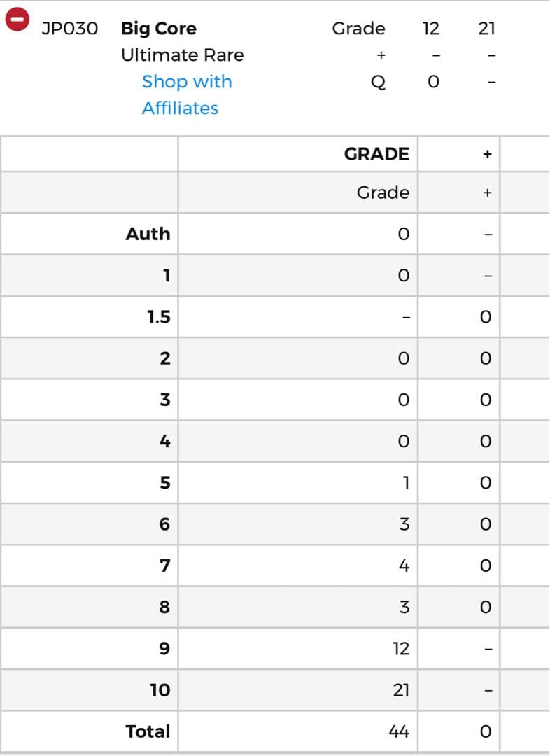Select the Auth row label

pyautogui.click(x=148, y=234)
